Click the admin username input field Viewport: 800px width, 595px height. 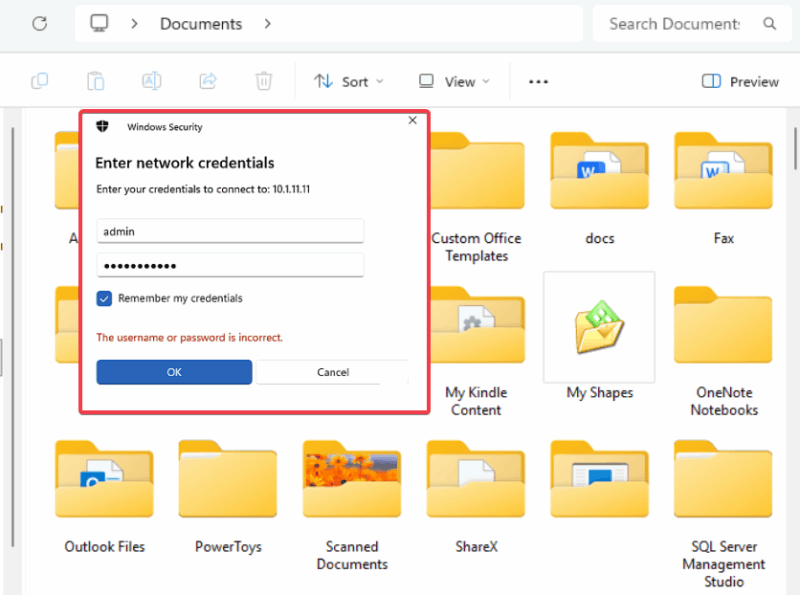coord(230,231)
